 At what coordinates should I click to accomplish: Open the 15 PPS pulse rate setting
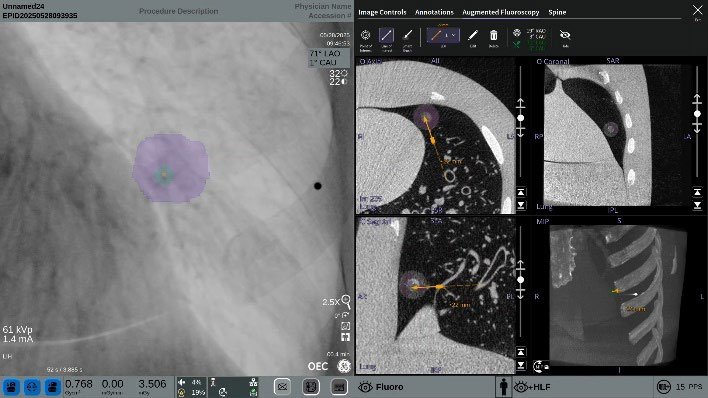point(680,387)
